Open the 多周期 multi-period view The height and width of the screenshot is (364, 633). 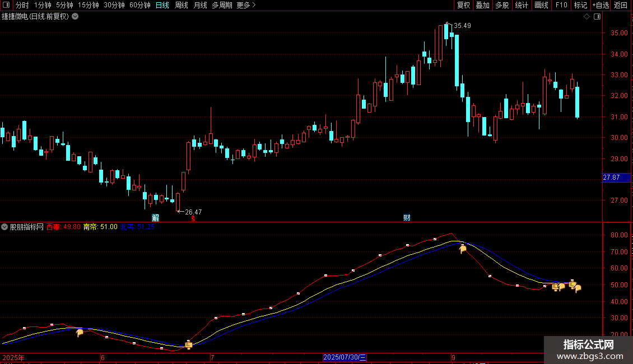point(222,5)
